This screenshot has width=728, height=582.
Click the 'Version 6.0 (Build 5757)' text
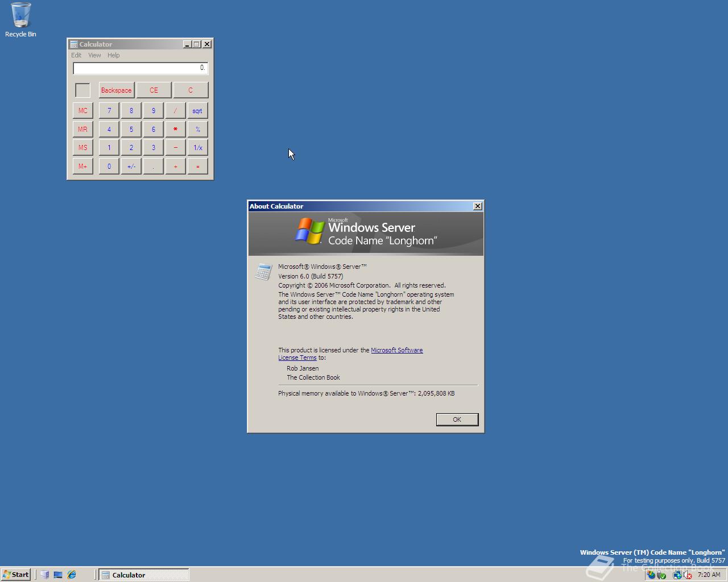pyautogui.click(x=311, y=276)
